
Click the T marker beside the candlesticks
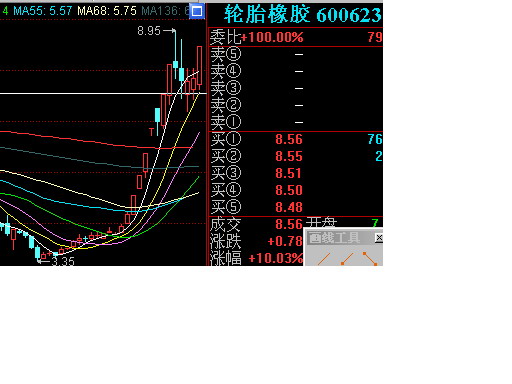pos(151,132)
